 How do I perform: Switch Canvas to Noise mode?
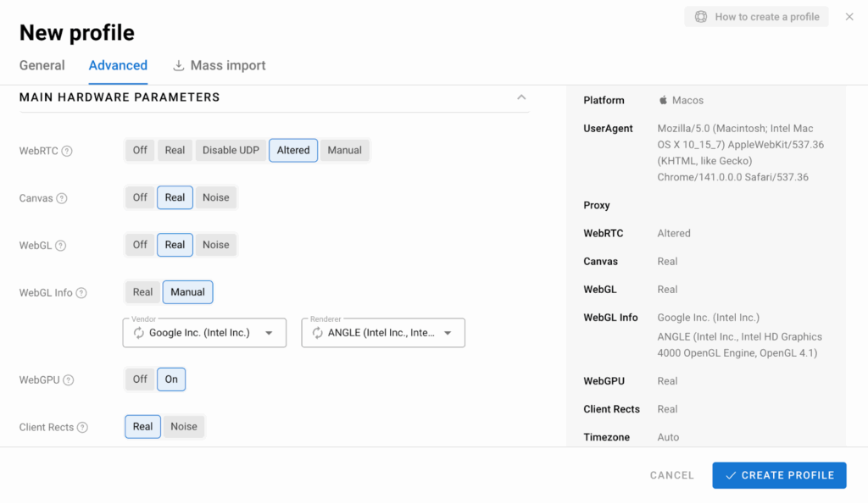click(215, 197)
